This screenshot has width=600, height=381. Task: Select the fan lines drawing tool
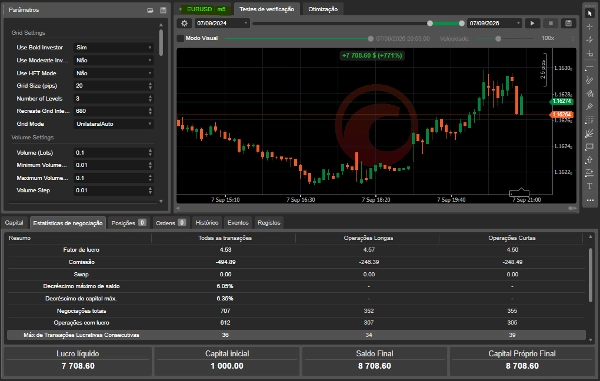[589, 133]
